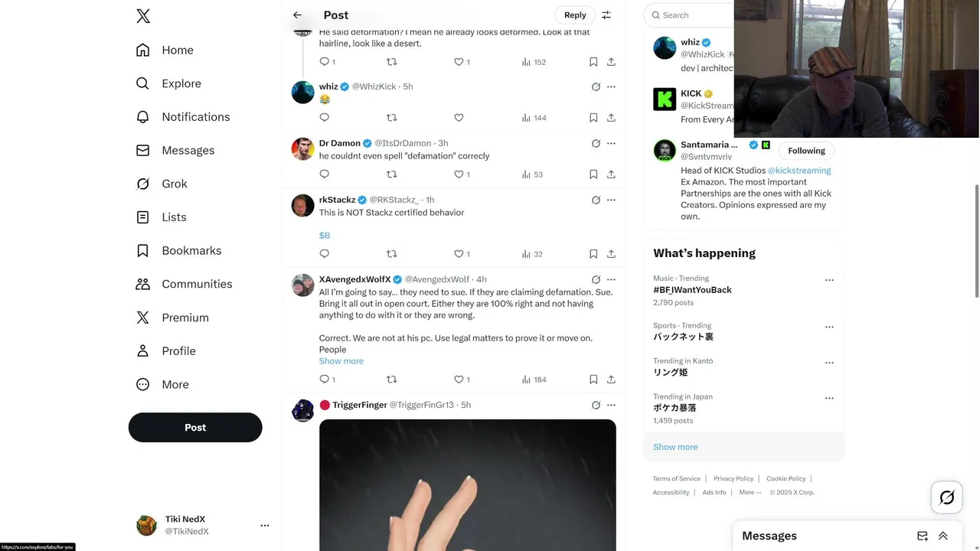Screen dimensions: 980x551
Task: Click the black Post button
Action: point(195,428)
